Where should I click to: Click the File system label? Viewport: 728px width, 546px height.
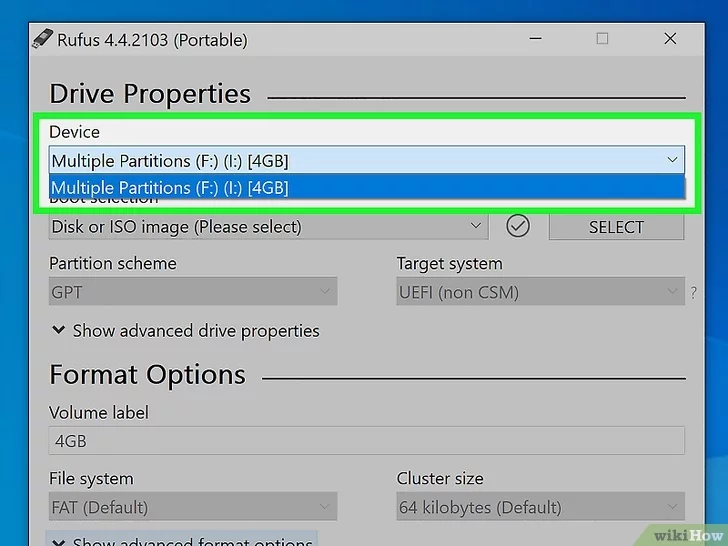tap(91, 478)
